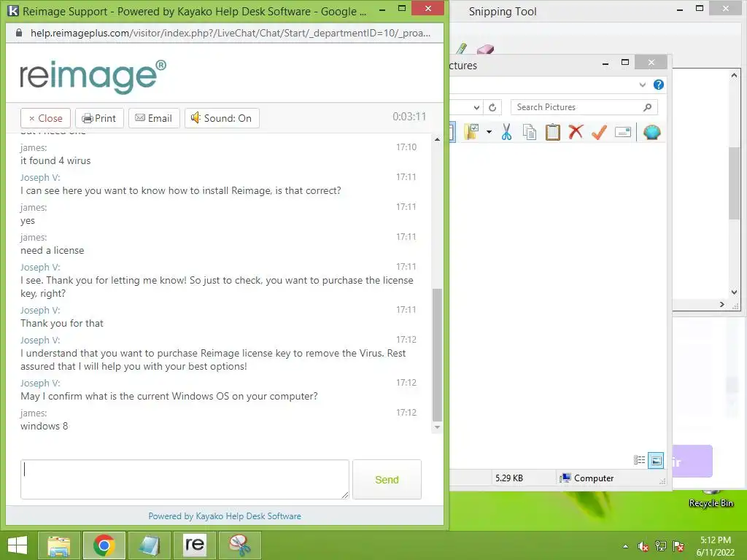Image resolution: width=747 pixels, height=560 pixels.
Task: Open Powered by Kayako Help Desk Software link
Action: [x=225, y=516]
